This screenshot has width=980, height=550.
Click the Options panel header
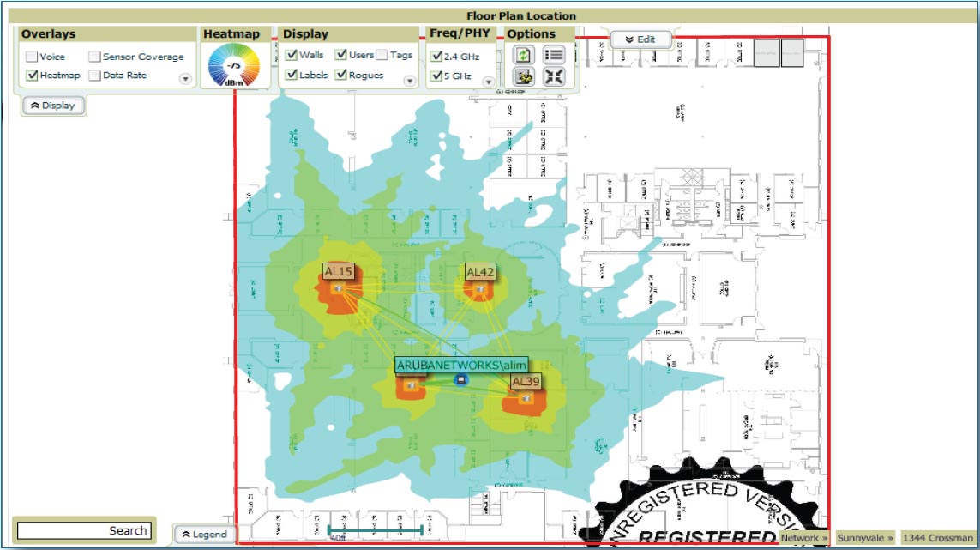(x=538, y=33)
